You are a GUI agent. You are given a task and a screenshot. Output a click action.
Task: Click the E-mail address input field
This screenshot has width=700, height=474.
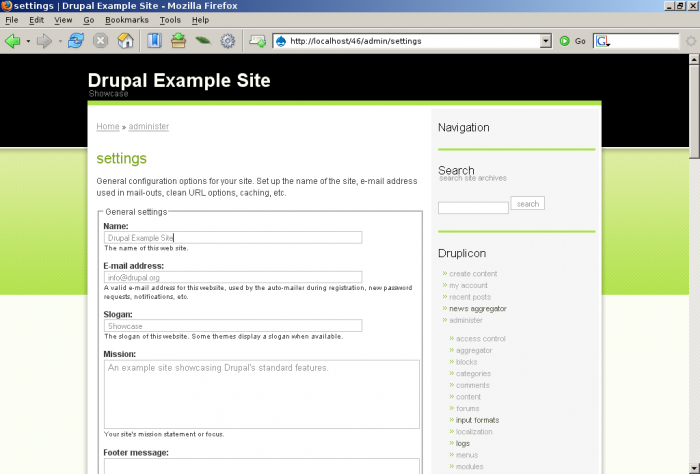pos(233,277)
